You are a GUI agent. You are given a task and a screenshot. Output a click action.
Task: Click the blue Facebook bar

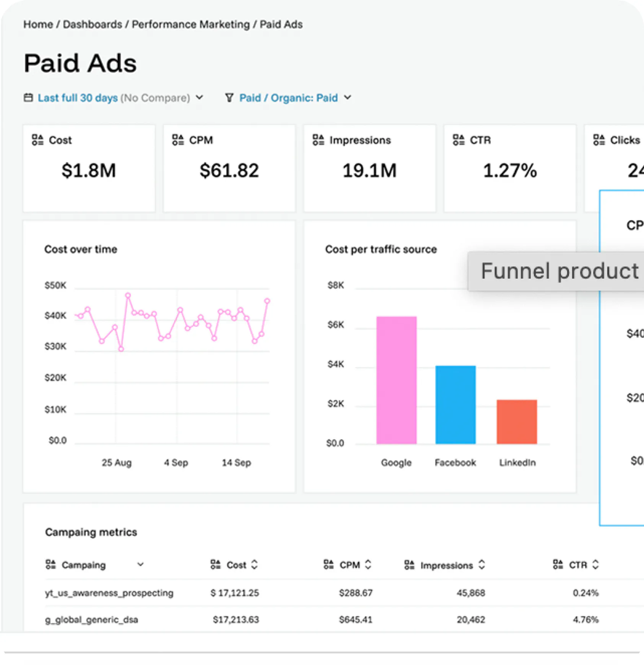pyautogui.click(x=455, y=405)
